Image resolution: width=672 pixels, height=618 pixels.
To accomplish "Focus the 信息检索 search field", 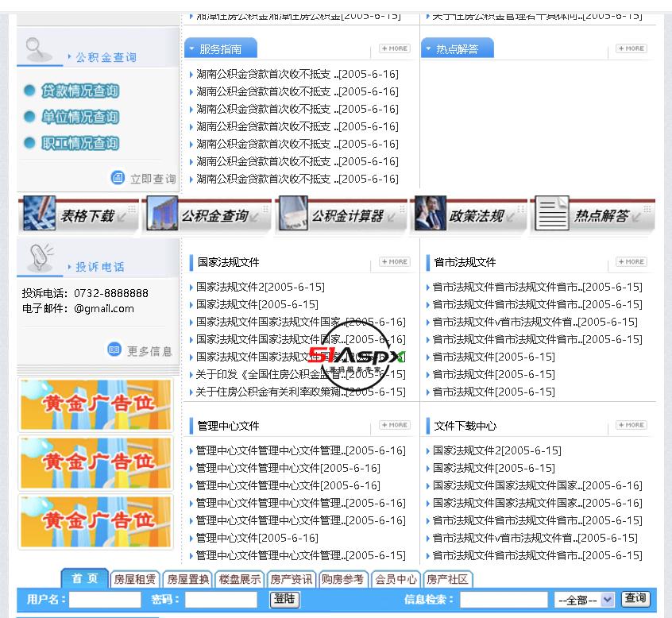I will coord(504,599).
